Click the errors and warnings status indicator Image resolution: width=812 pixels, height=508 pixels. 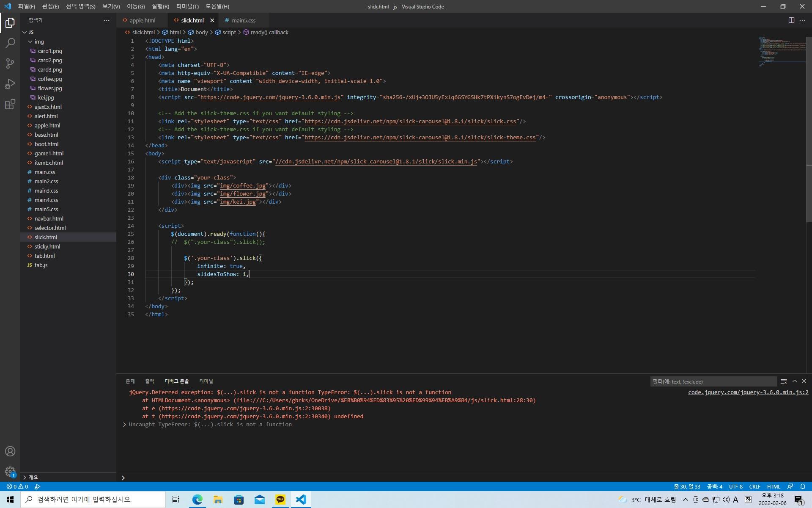(17, 487)
